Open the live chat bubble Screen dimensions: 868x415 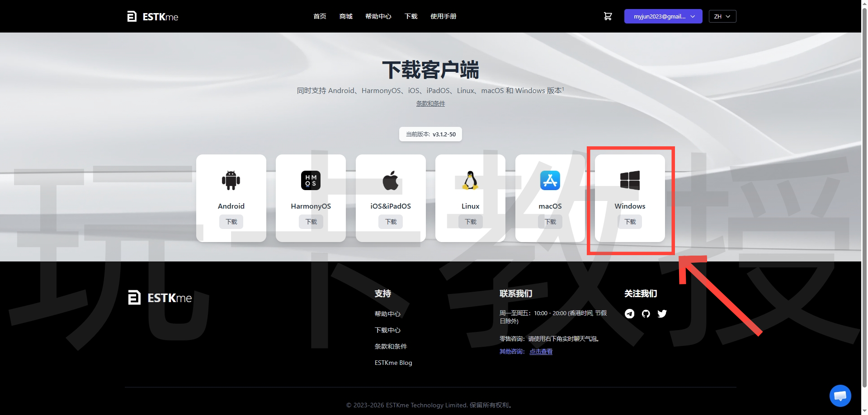click(840, 396)
